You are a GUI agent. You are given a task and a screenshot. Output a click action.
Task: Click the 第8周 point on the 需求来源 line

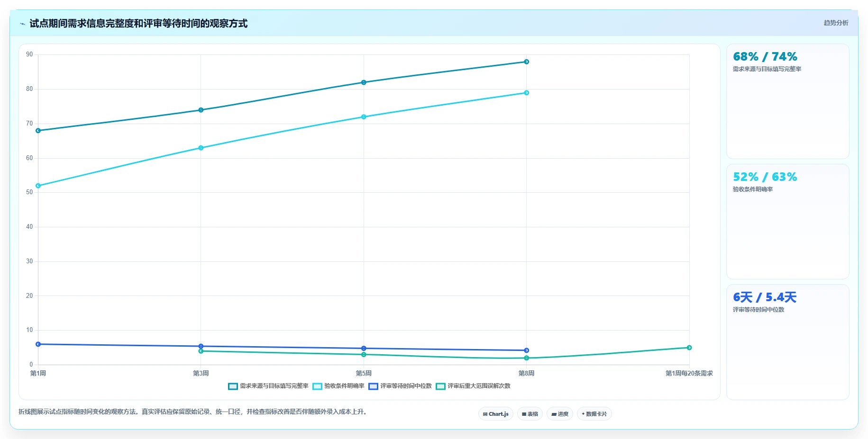coord(526,62)
